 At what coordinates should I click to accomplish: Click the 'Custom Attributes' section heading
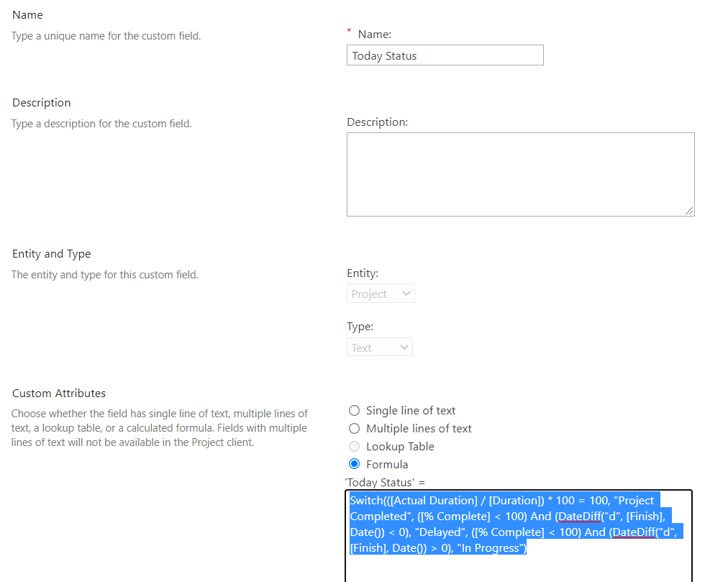[59, 394]
